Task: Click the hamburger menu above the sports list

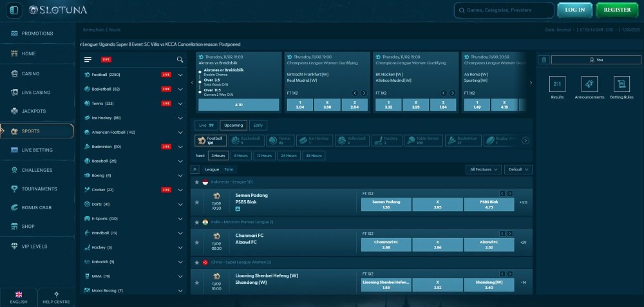Action: tap(88, 60)
